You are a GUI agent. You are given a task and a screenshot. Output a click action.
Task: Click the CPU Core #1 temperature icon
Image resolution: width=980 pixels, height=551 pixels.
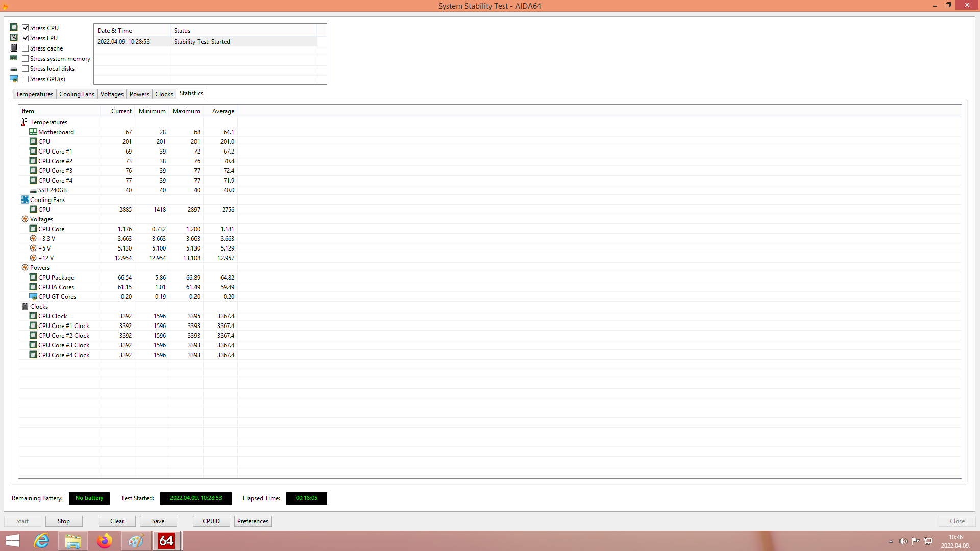coord(33,152)
